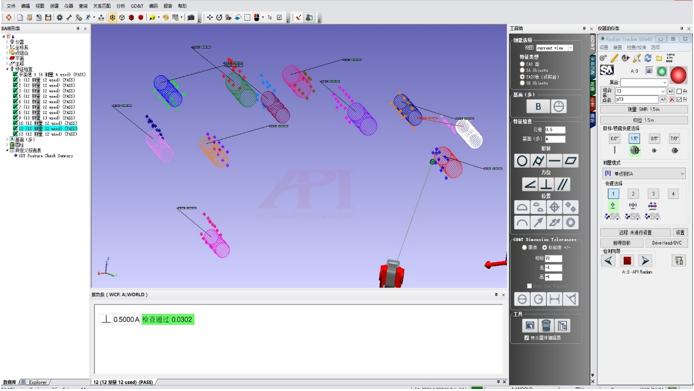The width and height of the screenshot is (694, 391).
Task: Open the GD&T menu
Action: (137, 6)
